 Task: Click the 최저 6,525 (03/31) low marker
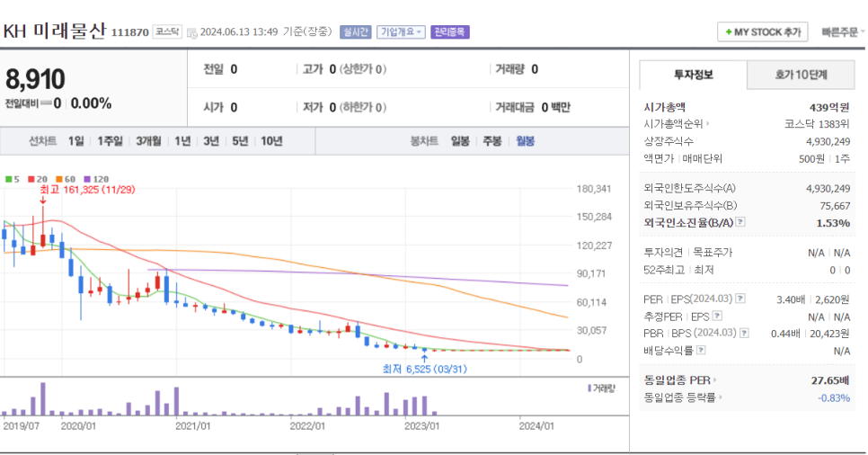point(425,369)
